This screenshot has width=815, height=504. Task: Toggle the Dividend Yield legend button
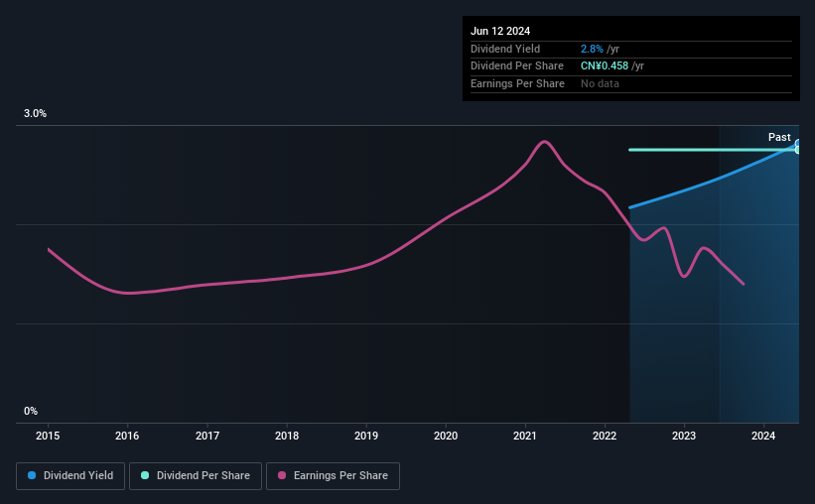(70, 476)
